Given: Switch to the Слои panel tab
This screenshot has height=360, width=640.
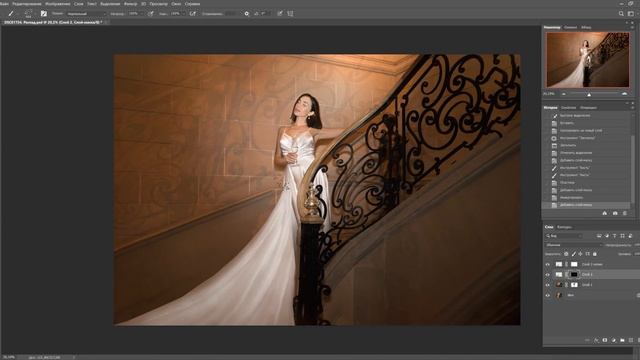Looking at the screenshot, I should point(549,227).
